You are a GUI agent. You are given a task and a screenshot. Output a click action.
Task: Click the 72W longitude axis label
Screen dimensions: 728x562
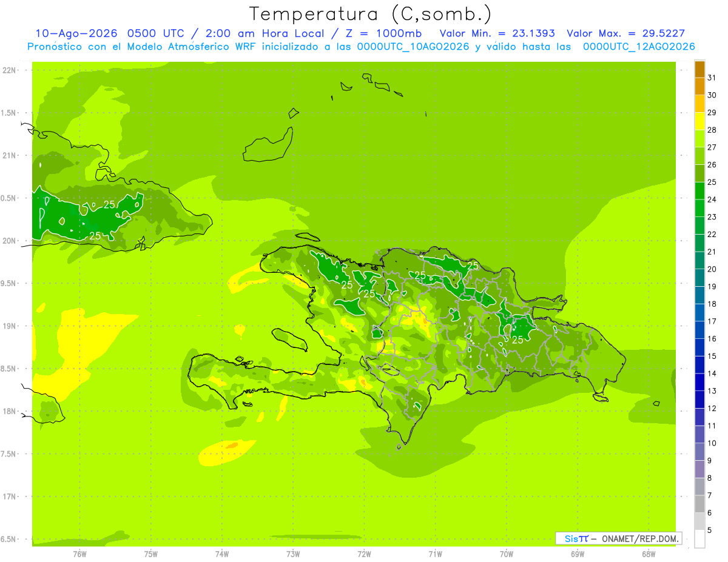click(x=364, y=554)
